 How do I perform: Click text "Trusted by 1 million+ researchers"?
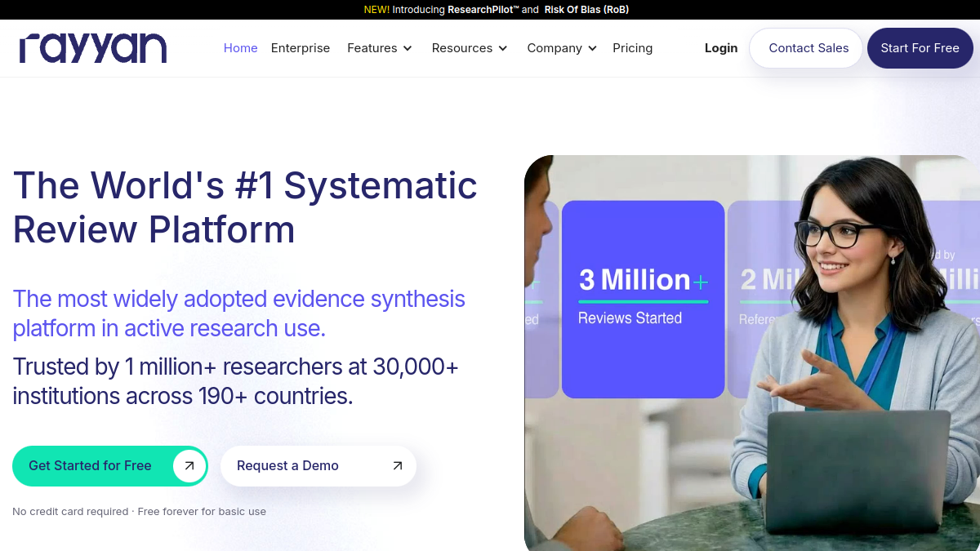[x=178, y=367]
